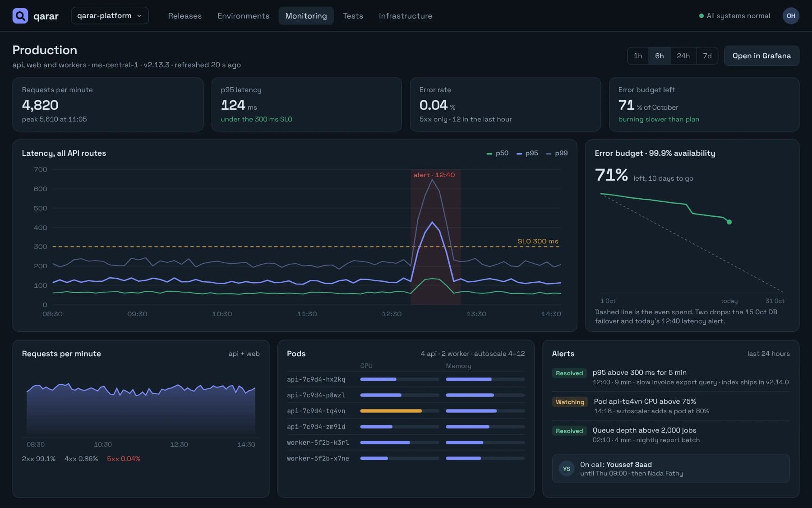Click the 0.04 % error rate value
This screenshot has height=508, width=812.
coord(437,105)
